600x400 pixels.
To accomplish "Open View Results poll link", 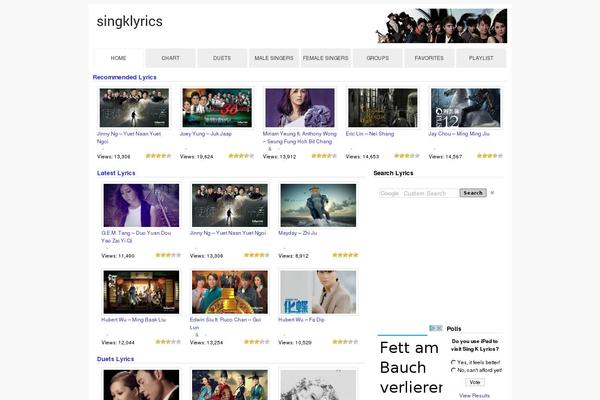I will click(x=474, y=396).
